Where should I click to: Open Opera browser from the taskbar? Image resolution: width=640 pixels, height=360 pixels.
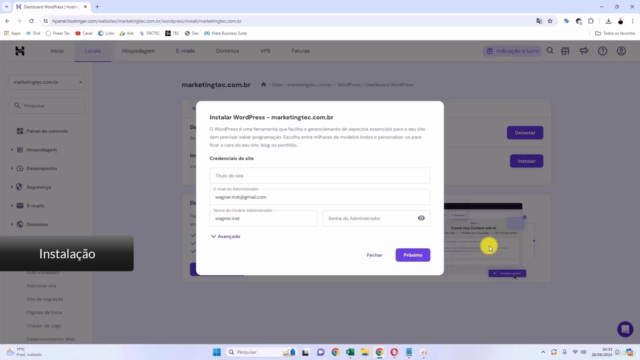coord(394,352)
